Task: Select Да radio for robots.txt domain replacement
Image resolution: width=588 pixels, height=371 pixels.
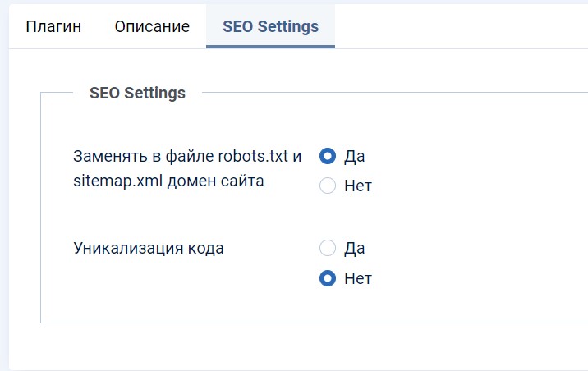Action: click(328, 156)
